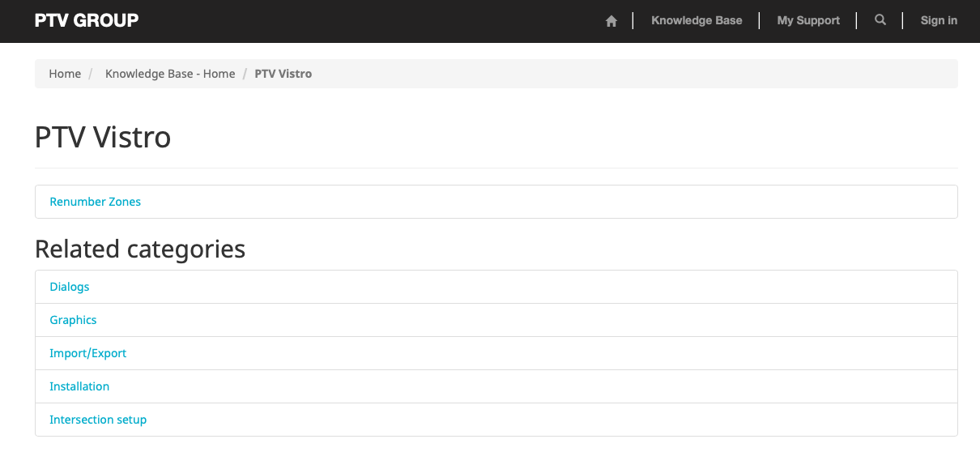Screen dimensions: 980x452
Task: Open the Installation category
Action: tap(79, 386)
